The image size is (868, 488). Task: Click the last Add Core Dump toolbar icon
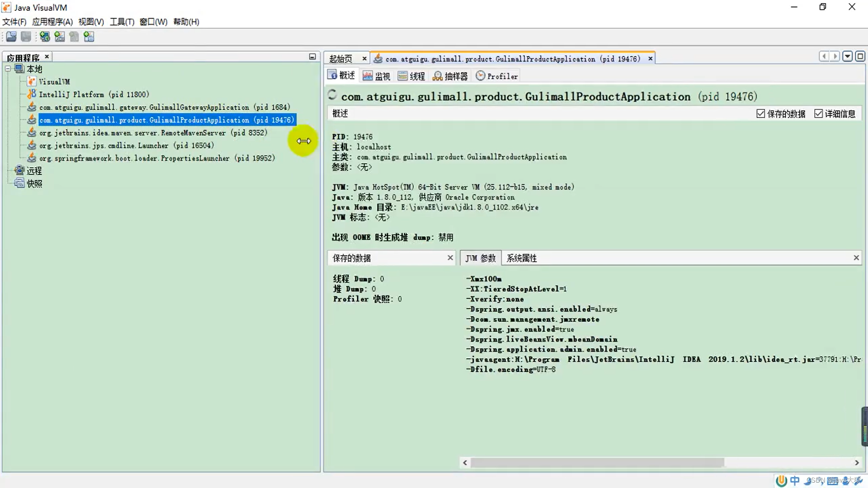89,37
